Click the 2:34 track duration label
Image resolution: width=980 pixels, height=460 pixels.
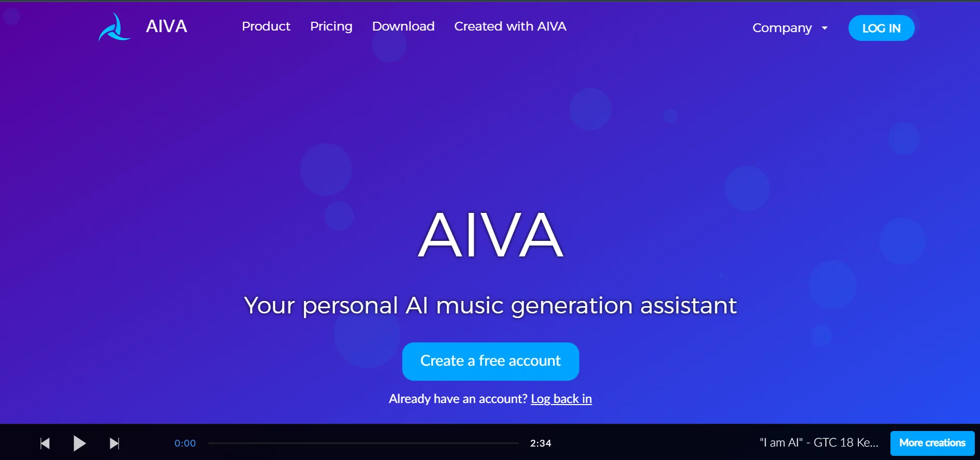coord(540,443)
